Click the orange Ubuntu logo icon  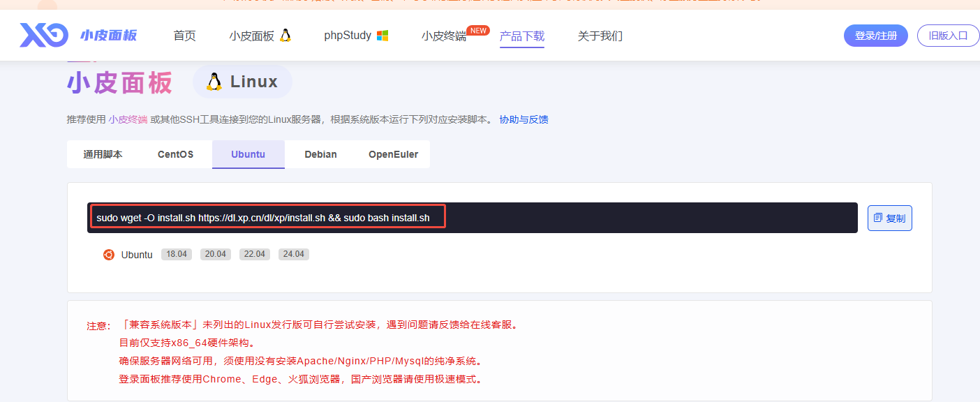(108, 255)
